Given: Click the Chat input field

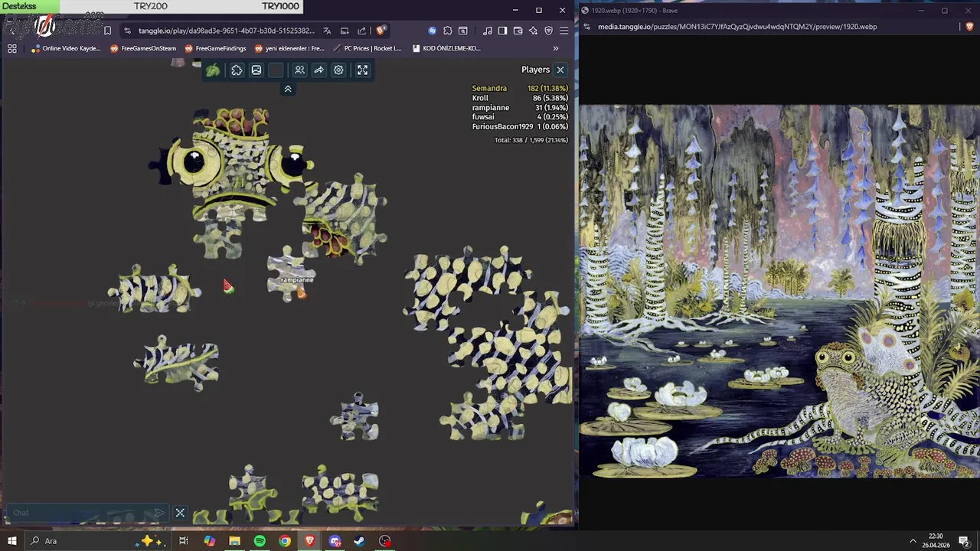Looking at the screenshot, I should coord(80,513).
